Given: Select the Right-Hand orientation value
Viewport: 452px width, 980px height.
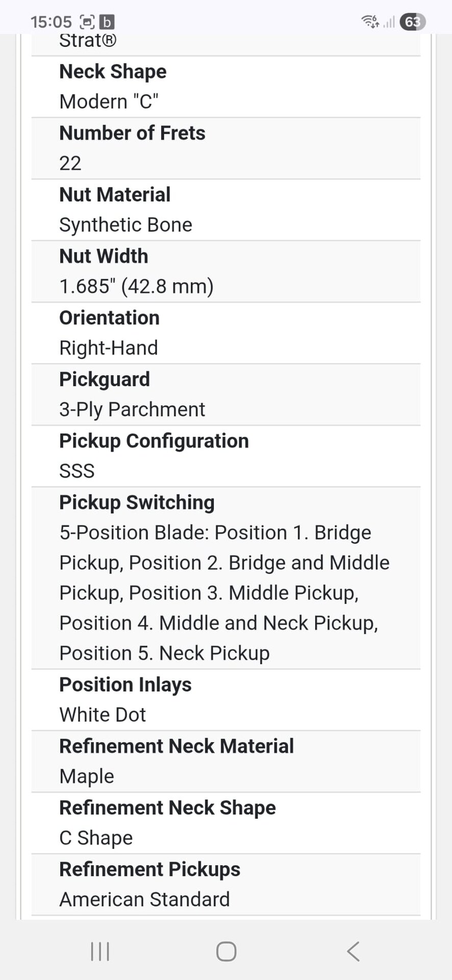Looking at the screenshot, I should 109,348.
